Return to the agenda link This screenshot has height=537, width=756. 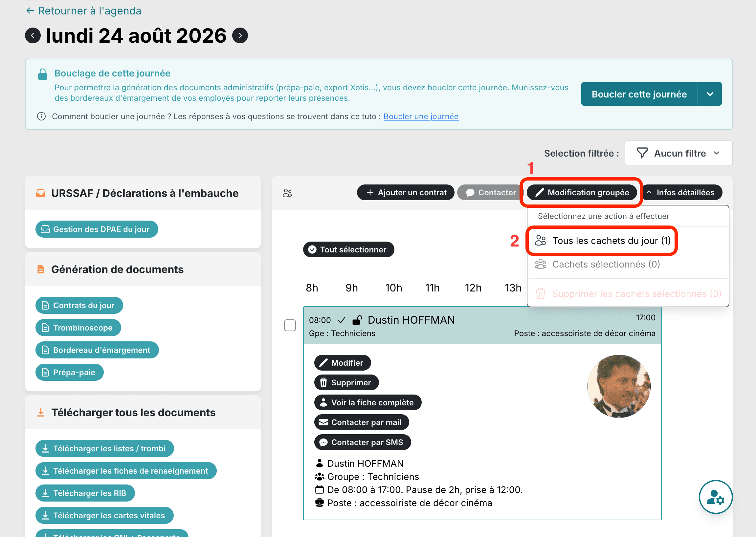[x=83, y=11]
